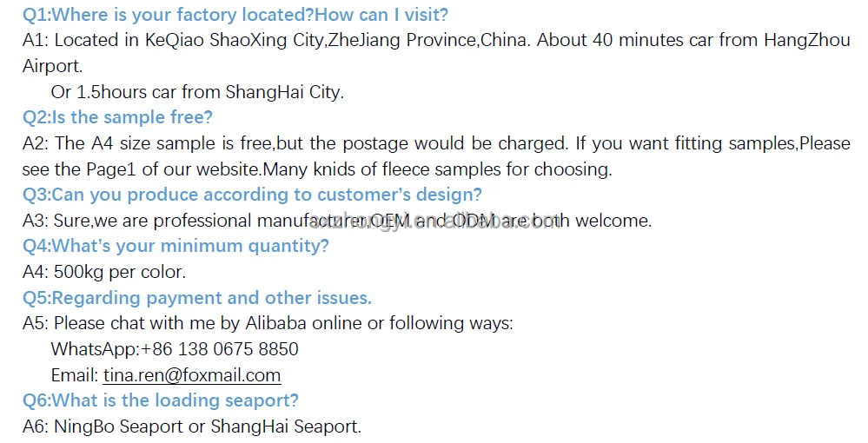The height and width of the screenshot is (443, 868).
Task: Click the 'HangZhou' text in answer A1
Action: point(807,41)
